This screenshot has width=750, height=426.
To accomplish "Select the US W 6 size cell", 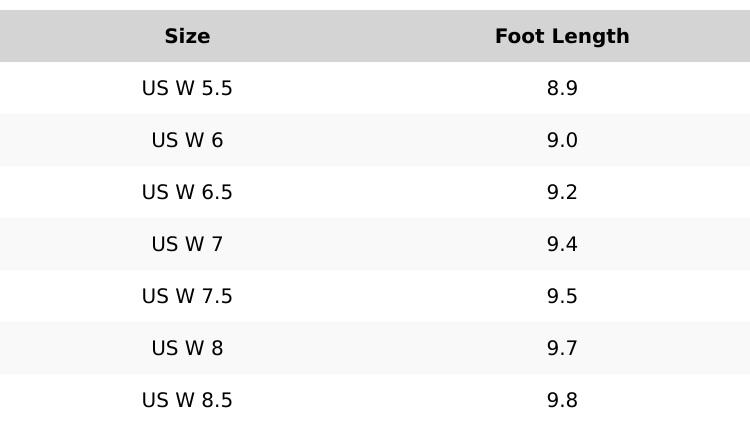I will pyautogui.click(x=187, y=141).
